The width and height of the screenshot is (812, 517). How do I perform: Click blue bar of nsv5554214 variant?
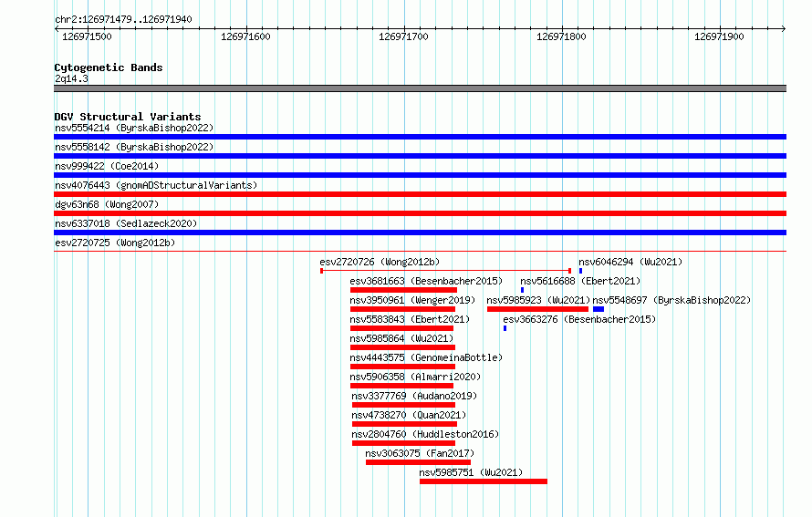coord(420,137)
